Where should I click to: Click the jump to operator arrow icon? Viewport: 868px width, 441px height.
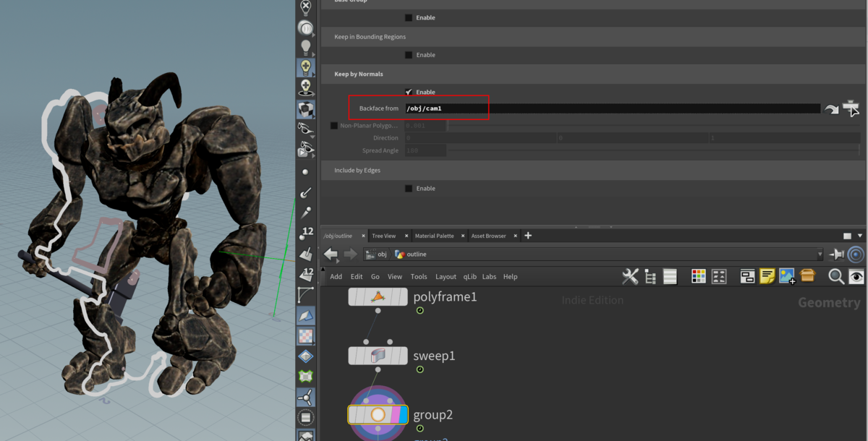(832, 109)
